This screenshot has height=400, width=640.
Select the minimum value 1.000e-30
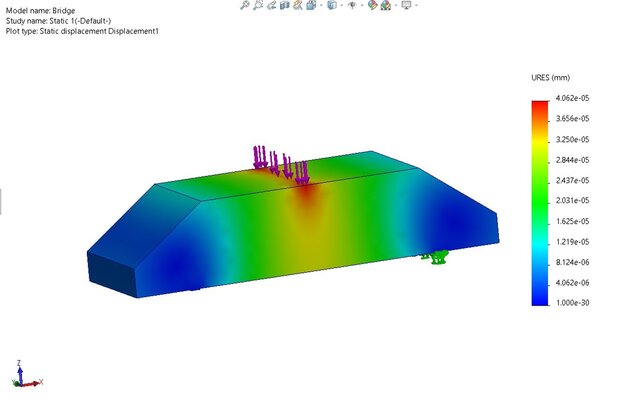tap(572, 302)
